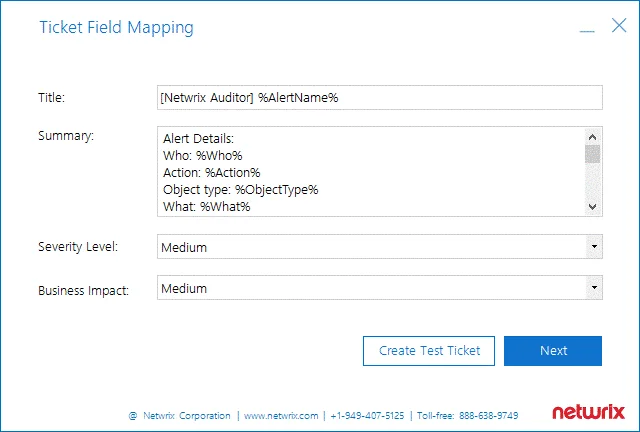Image resolution: width=640 pixels, height=432 pixels.
Task: Click the netwrix logo
Action: coord(588,412)
